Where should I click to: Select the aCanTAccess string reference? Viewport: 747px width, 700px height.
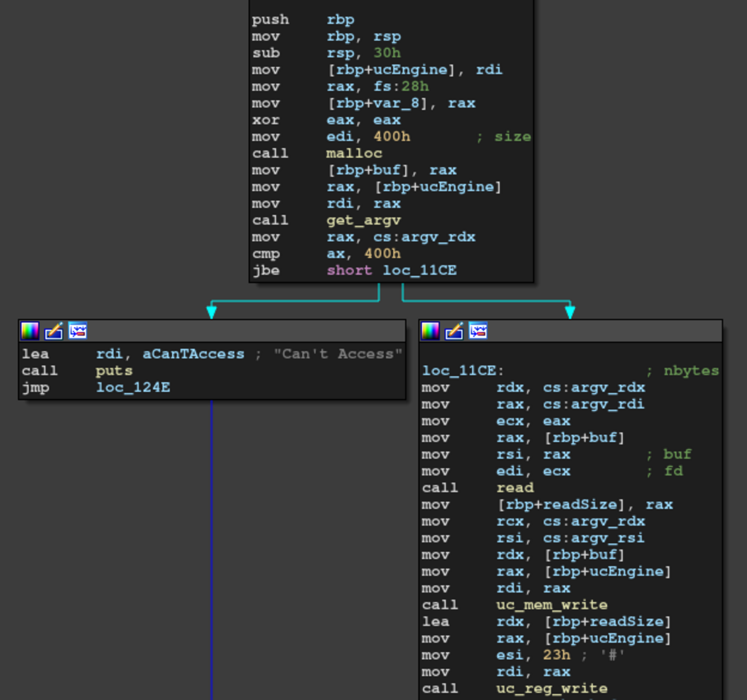[192, 354]
